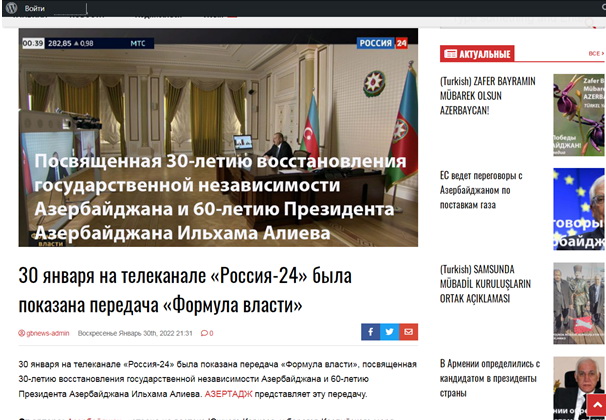Open the ВСЕ link in Актуальные
The image size is (606, 420).
pos(596,53)
